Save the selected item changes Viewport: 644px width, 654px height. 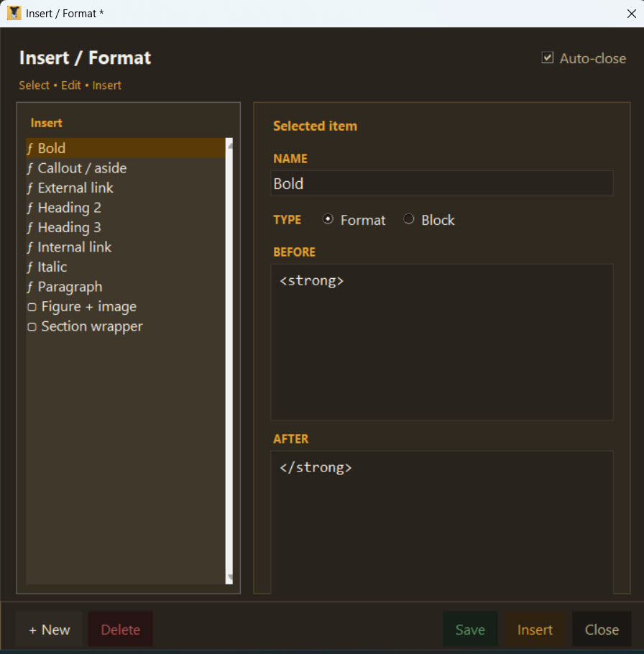470,630
